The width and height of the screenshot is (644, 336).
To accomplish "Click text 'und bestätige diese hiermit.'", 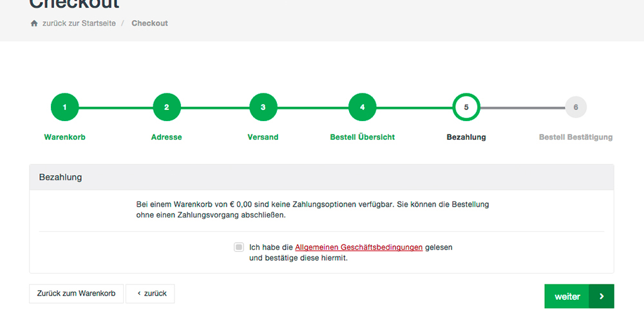I will 298,258.
